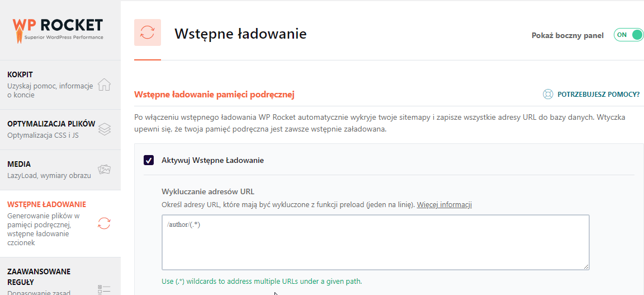Viewport: 644px width, 295px height.
Task: Open OPTYMALIZACJA PLIKÓW menu section
Action: (60, 129)
